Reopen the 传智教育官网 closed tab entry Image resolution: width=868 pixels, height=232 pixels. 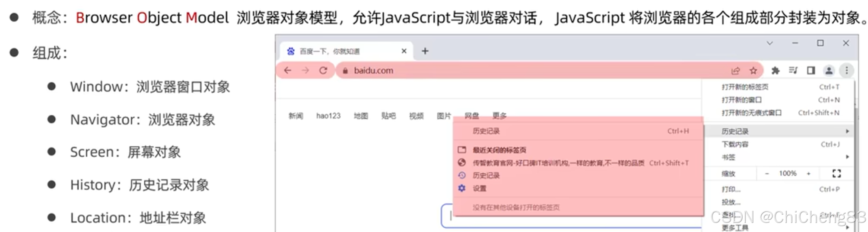coord(579,163)
